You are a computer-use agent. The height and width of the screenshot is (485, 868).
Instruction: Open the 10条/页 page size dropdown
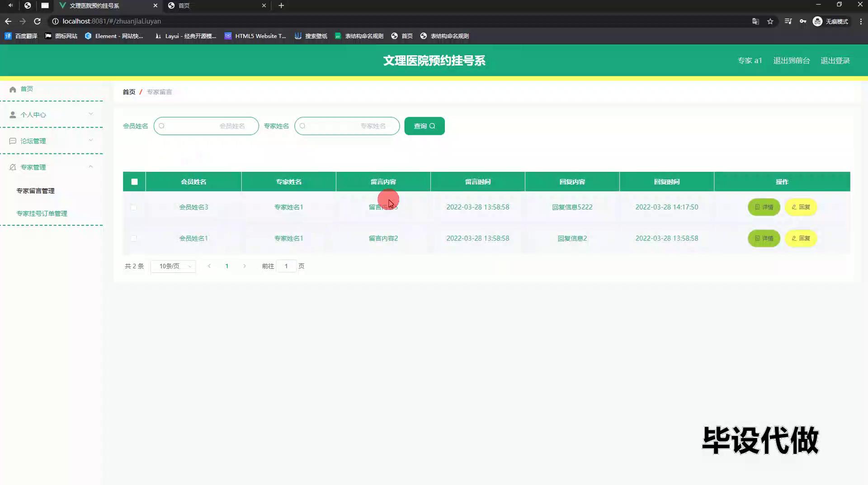pos(173,266)
